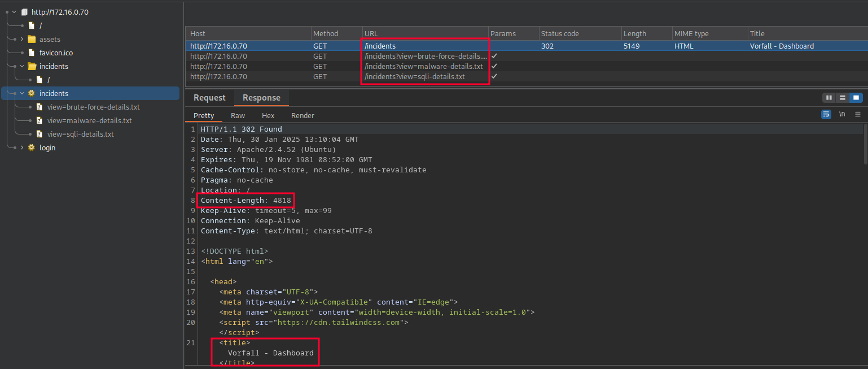The image size is (868, 369).
Task: Select the maximized editor layout icon
Action: pyautogui.click(x=856, y=97)
